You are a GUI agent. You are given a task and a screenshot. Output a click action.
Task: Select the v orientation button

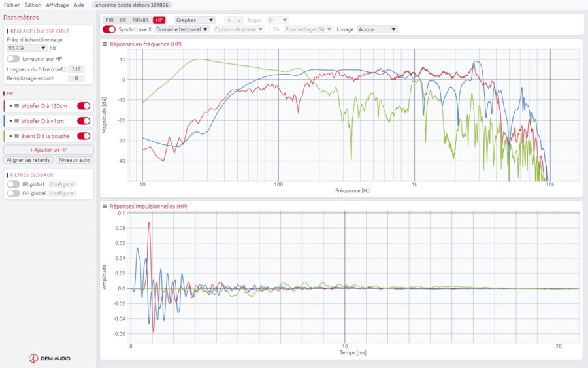click(x=239, y=20)
